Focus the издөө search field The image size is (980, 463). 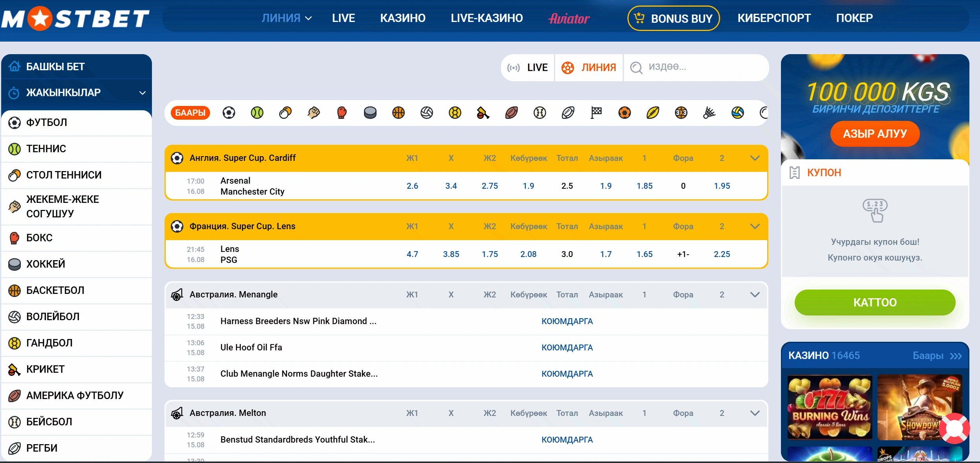pos(696,67)
